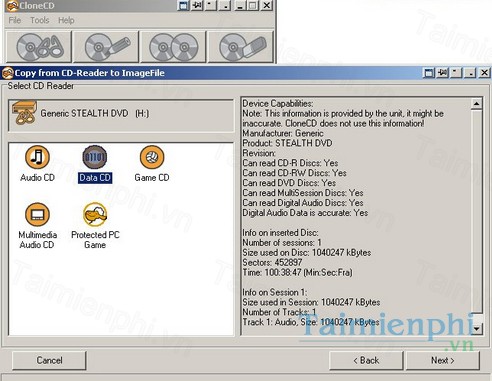This screenshot has height=381, width=492.
Task: Click the 'Number of sessions: 1' line
Action: (x=282, y=243)
